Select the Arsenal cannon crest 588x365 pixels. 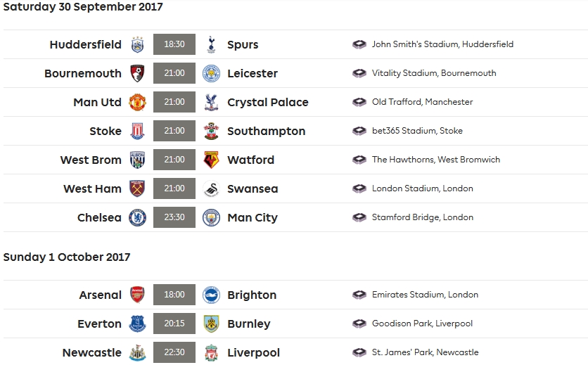tap(137, 295)
